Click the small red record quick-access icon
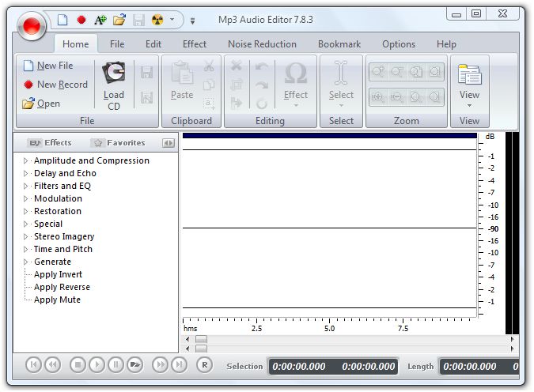 pos(81,20)
